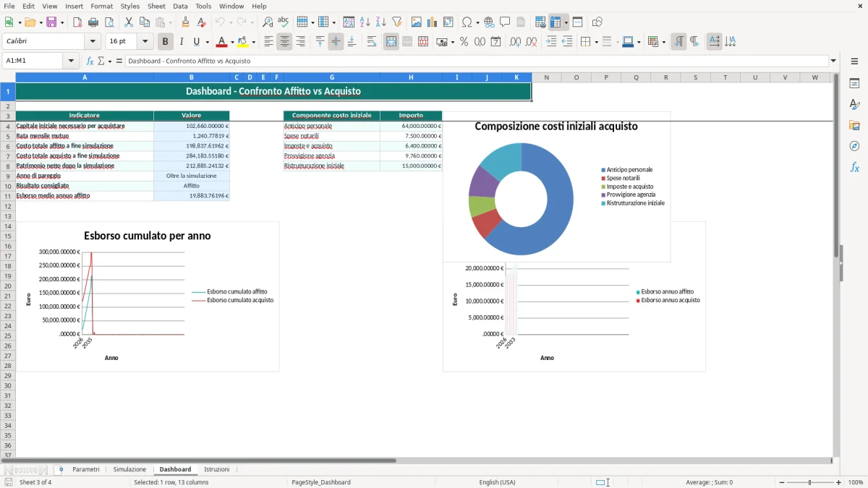Click English (USA) language in status bar
This screenshot has height=488, width=868.
[497, 482]
